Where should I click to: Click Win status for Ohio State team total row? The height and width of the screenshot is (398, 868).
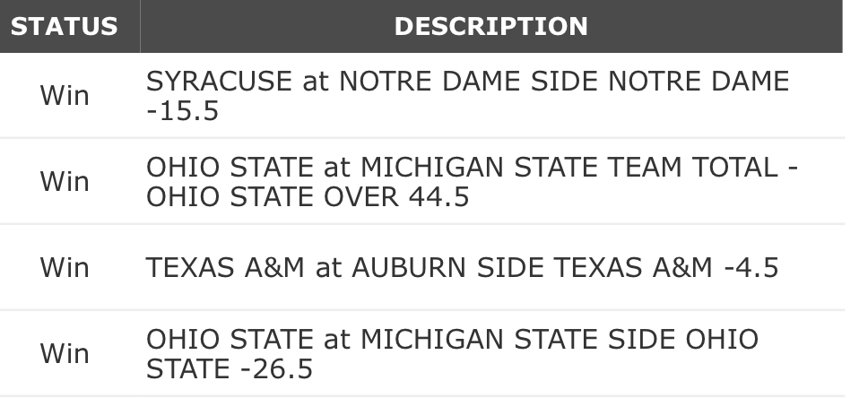[x=65, y=182]
